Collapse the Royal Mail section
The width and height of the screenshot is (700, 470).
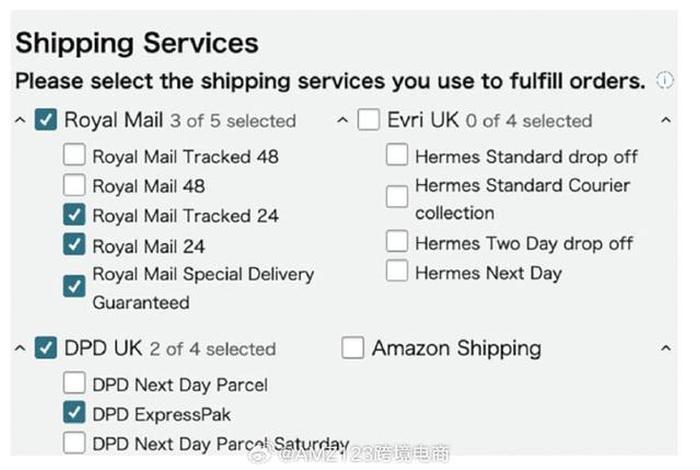(20, 121)
